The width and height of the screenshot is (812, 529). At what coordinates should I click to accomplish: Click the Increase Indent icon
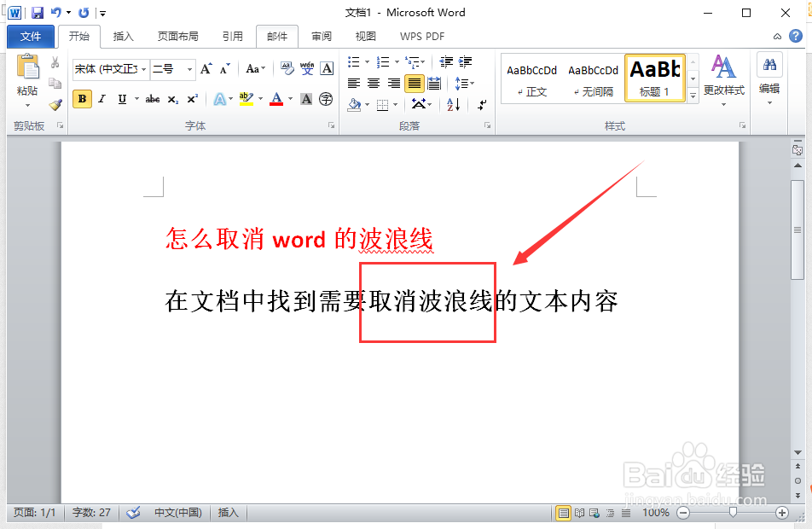(466, 62)
